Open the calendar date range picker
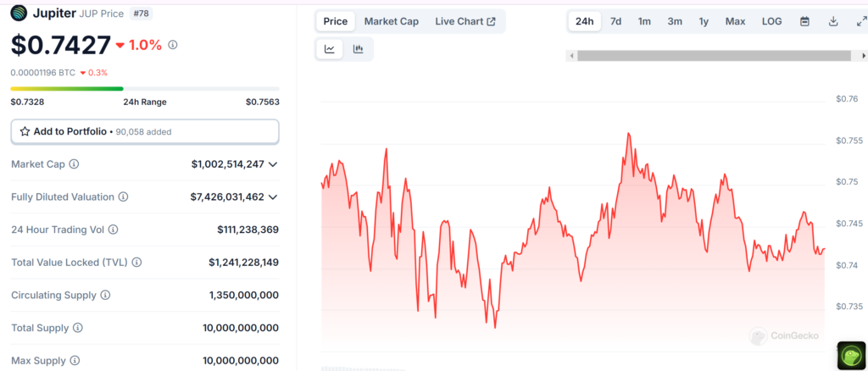This screenshot has width=868, height=371. [805, 21]
